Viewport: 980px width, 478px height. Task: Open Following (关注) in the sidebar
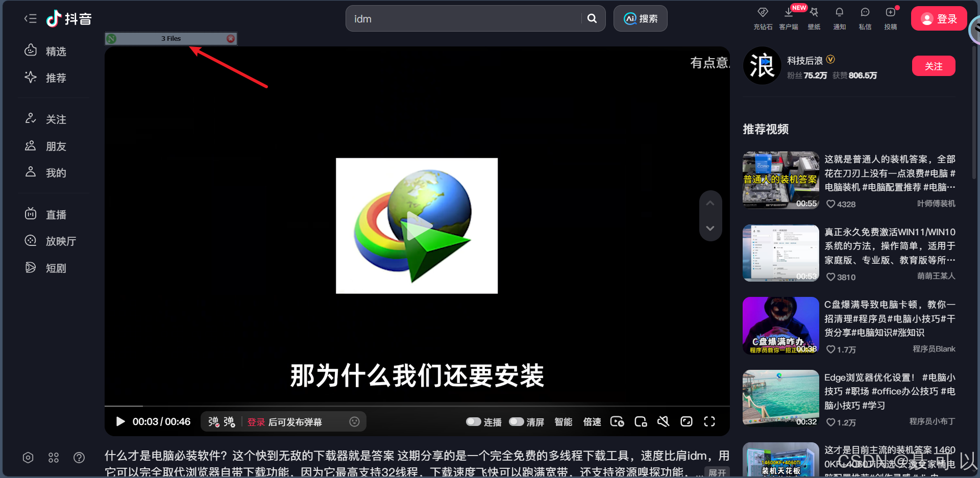coord(46,119)
